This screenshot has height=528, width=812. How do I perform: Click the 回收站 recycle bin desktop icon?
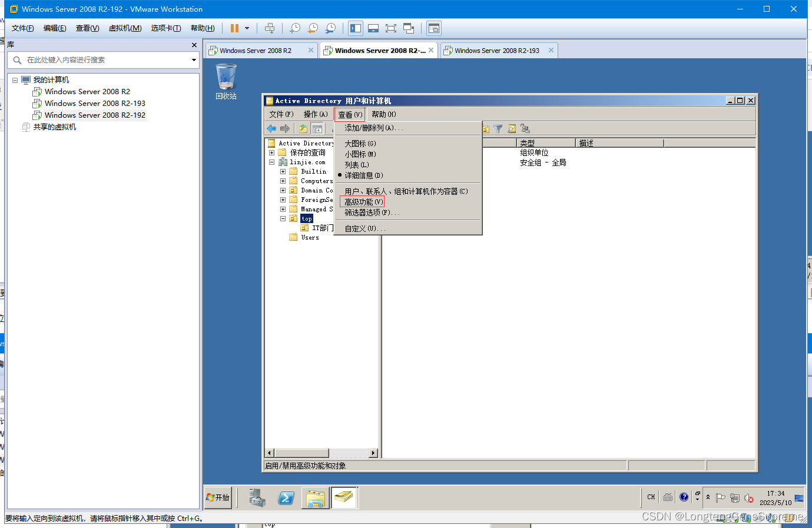point(226,82)
